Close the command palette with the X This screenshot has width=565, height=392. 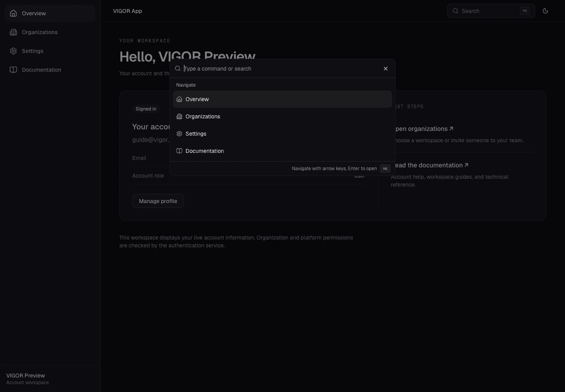[386, 69]
